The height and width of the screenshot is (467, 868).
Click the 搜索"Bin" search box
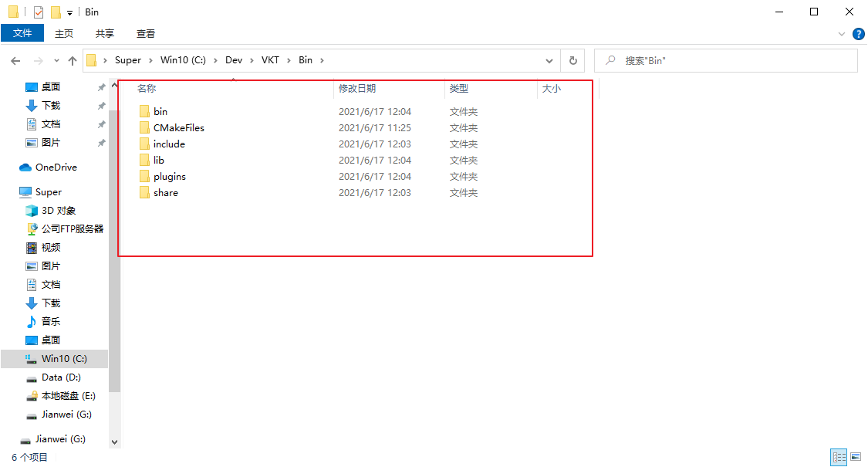726,60
